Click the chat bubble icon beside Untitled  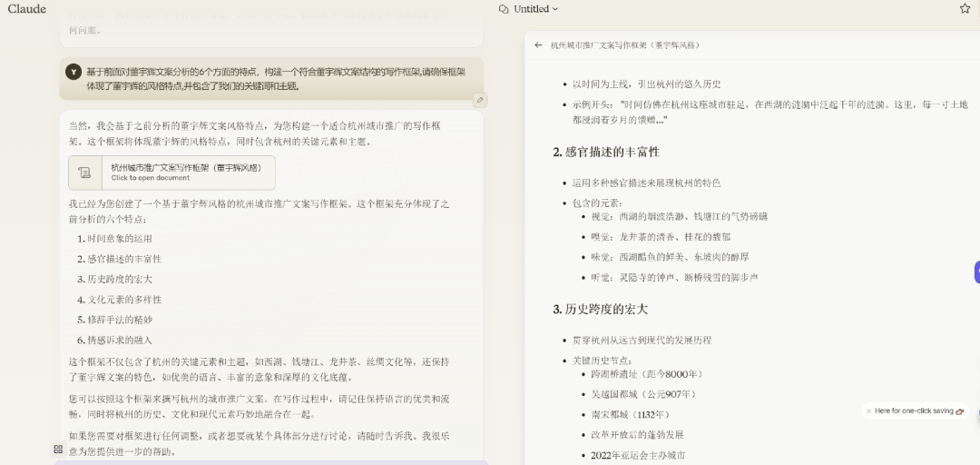pos(504,9)
